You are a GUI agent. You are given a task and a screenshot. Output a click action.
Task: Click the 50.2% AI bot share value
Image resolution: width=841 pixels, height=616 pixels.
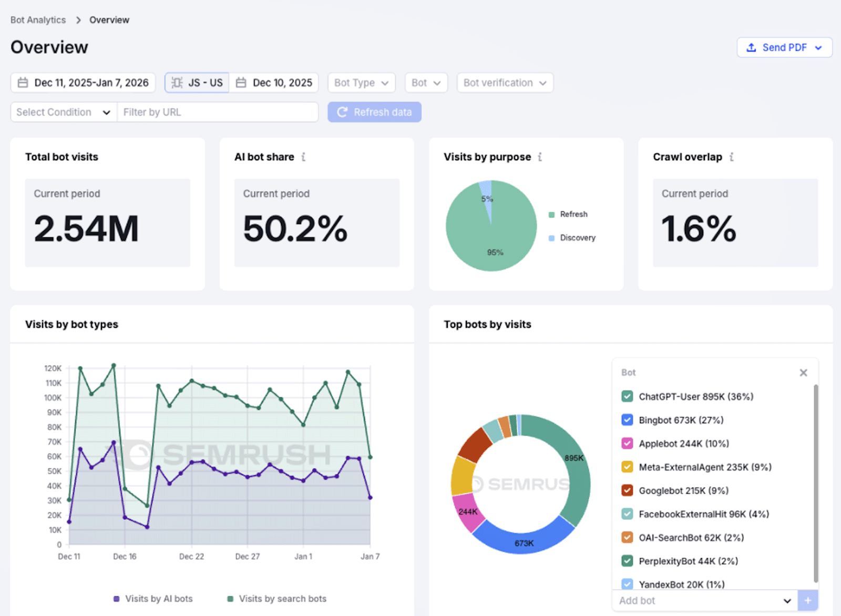click(295, 229)
